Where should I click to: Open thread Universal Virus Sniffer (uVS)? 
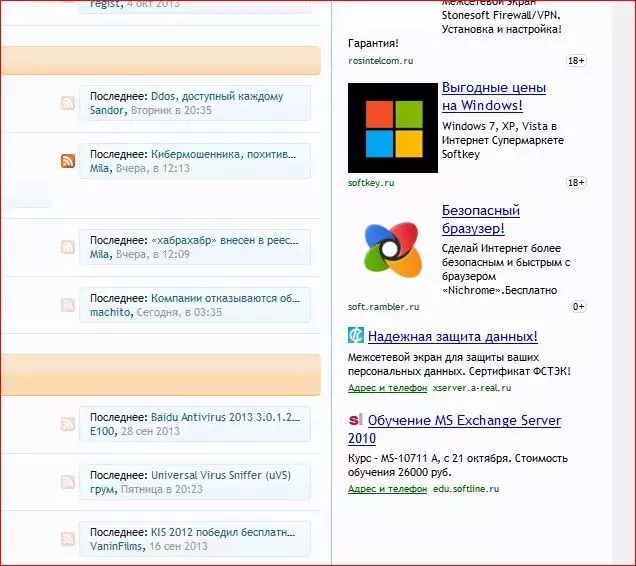[x=221, y=476]
